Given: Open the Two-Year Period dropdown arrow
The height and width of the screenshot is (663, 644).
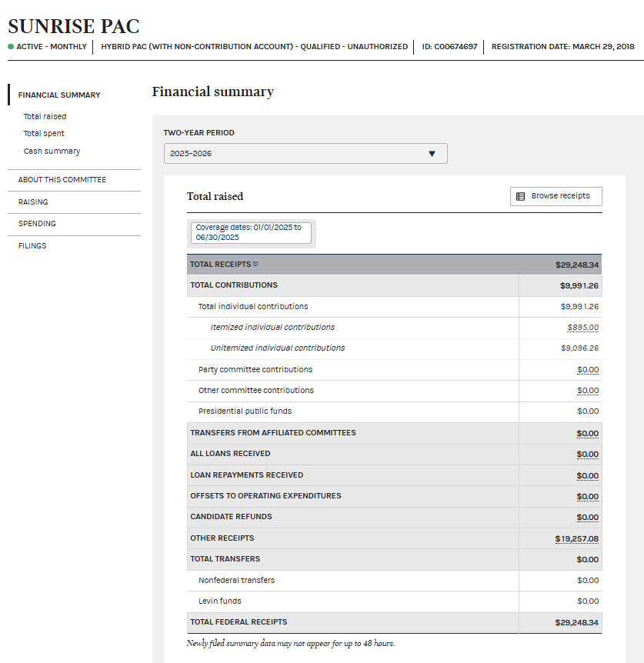Looking at the screenshot, I should [x=432, y=154].
